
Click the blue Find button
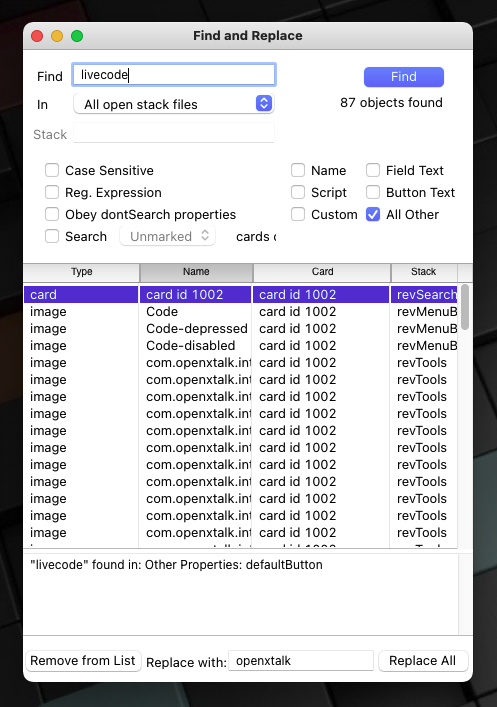click(x=404, y=77)
